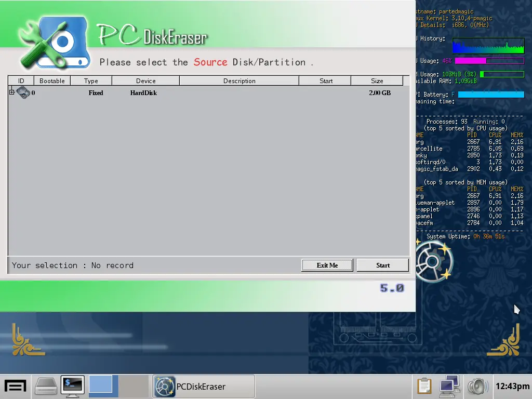Click the Exit Me button
The width and height of the screenshot is (532, 399).
[327, 265]
